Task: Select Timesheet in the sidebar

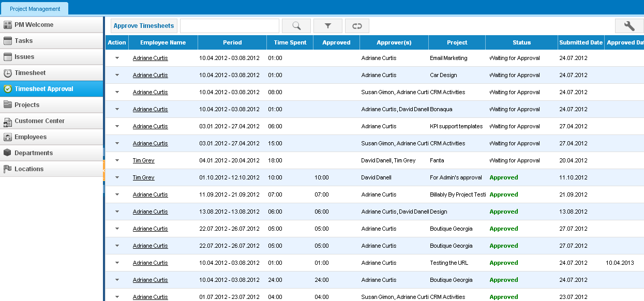Action: (x=52, y=73)
